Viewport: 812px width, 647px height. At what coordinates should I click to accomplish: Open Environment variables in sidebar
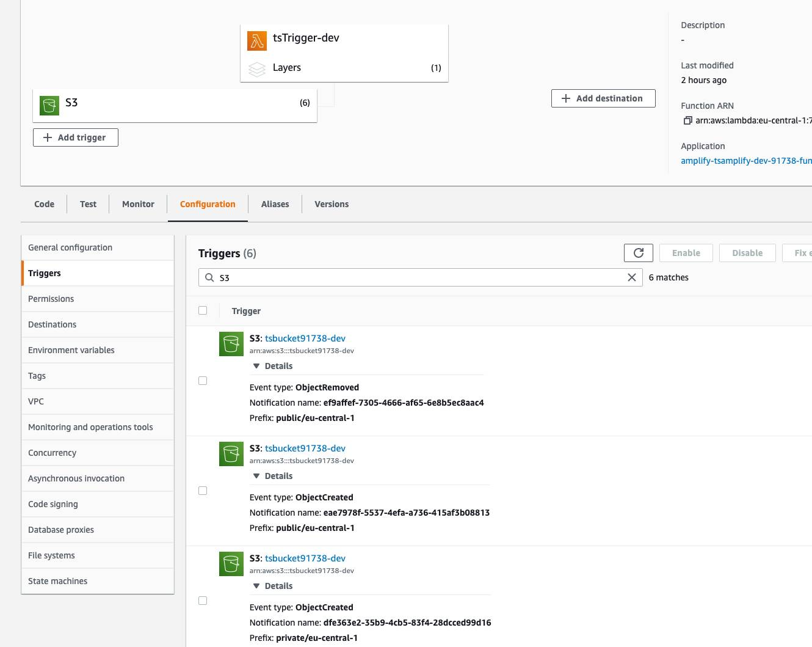coord(98,350)
